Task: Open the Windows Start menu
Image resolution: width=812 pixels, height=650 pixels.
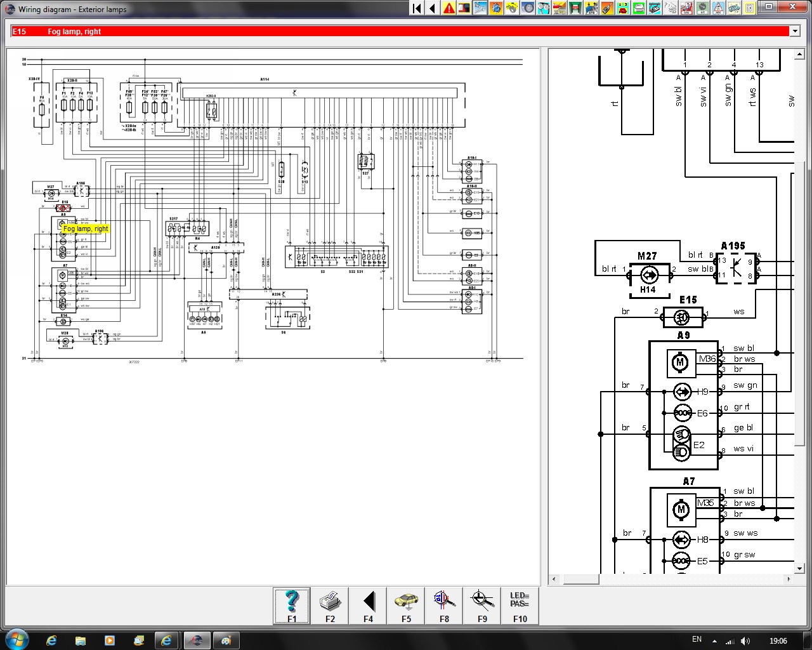Action: [16, 640]
